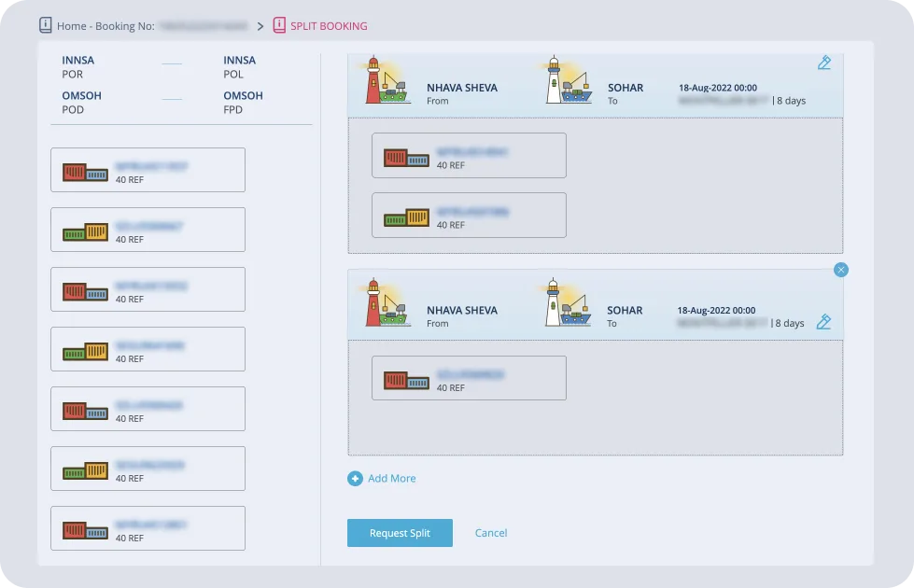Click the OMSOH POD label

[x=81, y=103]
